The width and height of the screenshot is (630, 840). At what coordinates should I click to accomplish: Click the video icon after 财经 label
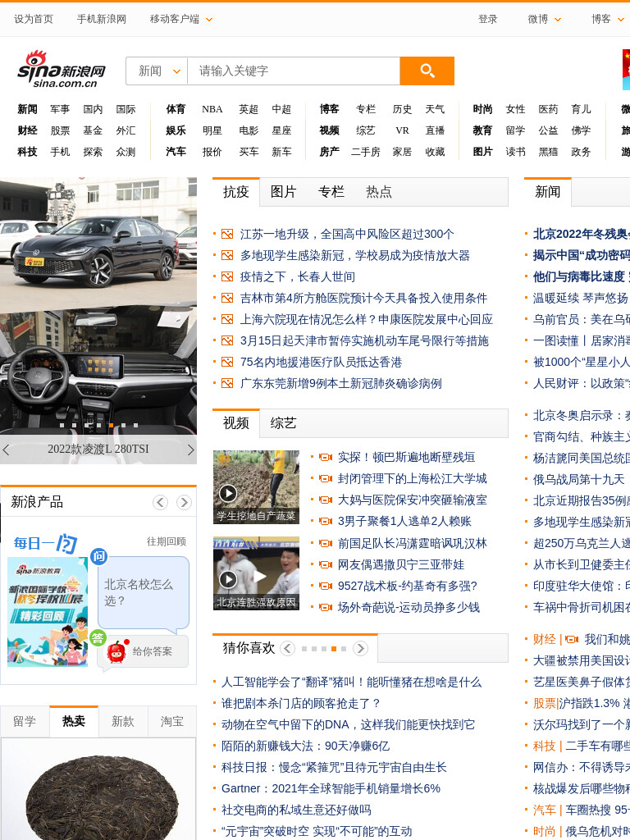point(572,639)
